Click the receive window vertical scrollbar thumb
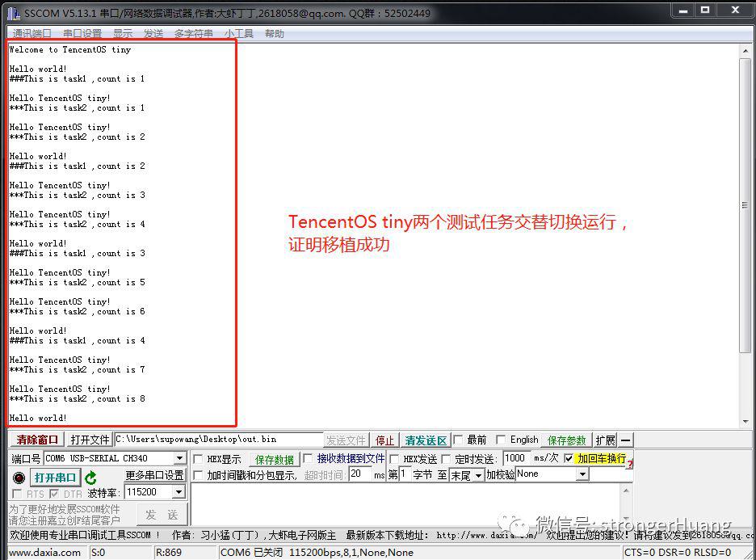The height and width of the screenshot is (560, 756). [x=745, y=205]
